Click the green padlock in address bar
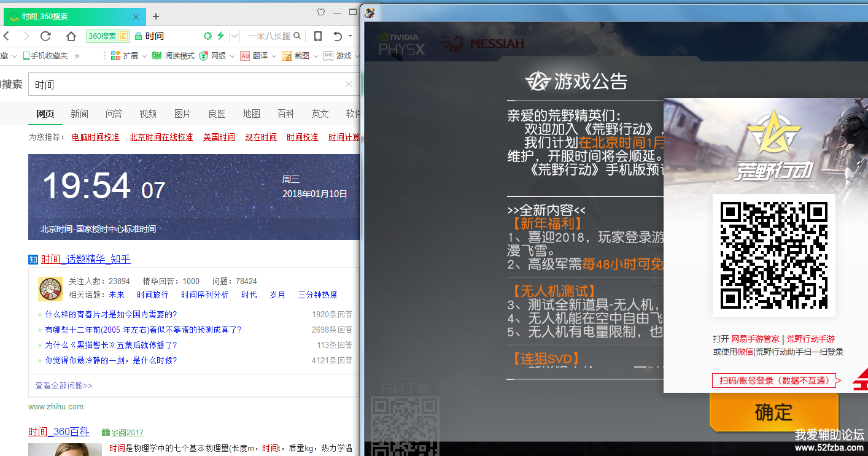 click(138, 36)
